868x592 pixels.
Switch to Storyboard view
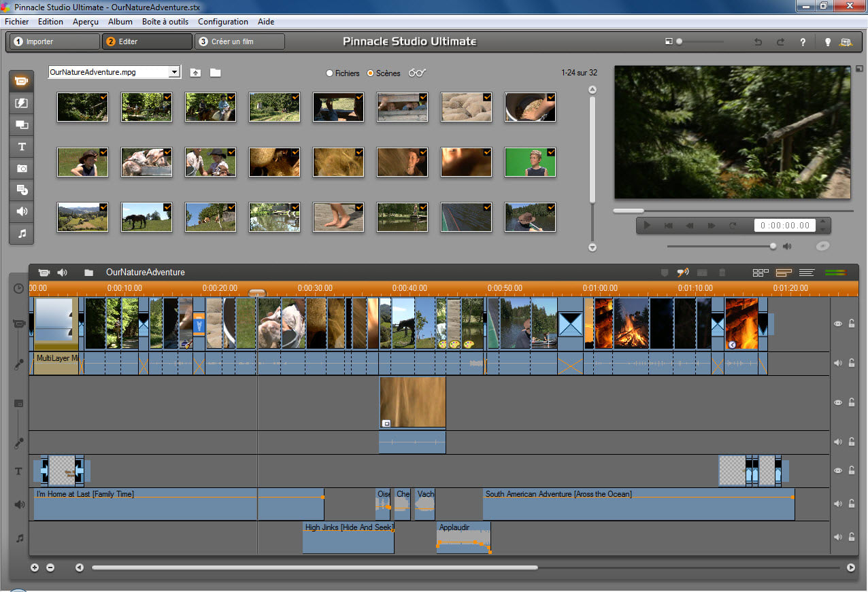tap(761, 273)
